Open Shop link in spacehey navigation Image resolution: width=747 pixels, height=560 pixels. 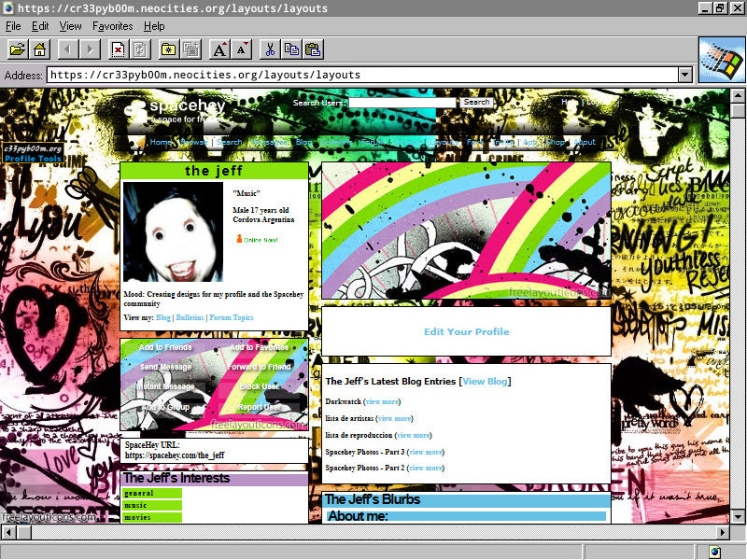(555, 142)
